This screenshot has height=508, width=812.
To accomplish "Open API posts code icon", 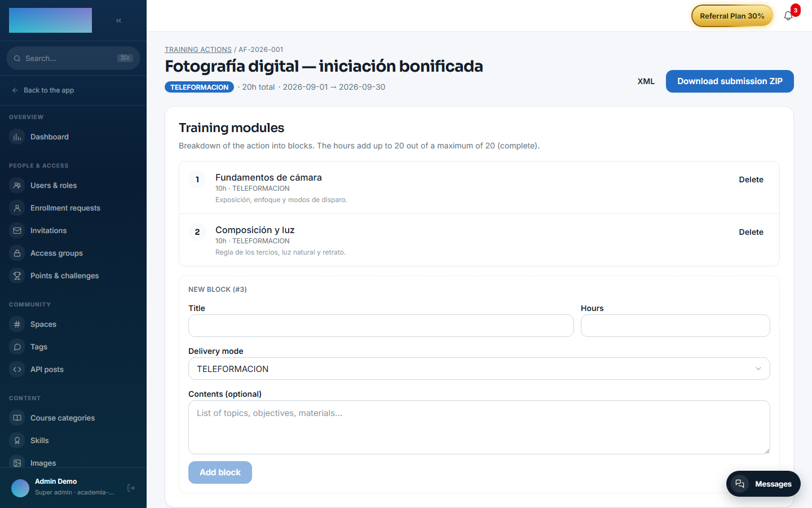I will 17,370.
